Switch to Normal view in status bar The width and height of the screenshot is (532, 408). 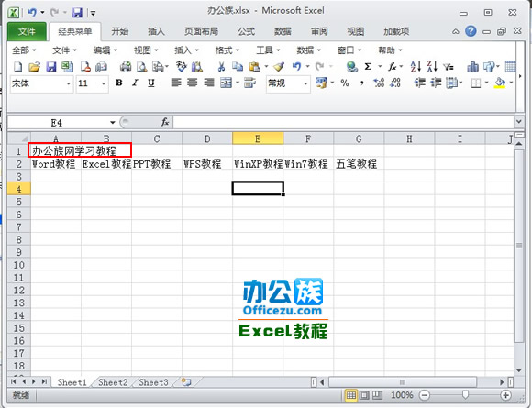click(350, 395)
